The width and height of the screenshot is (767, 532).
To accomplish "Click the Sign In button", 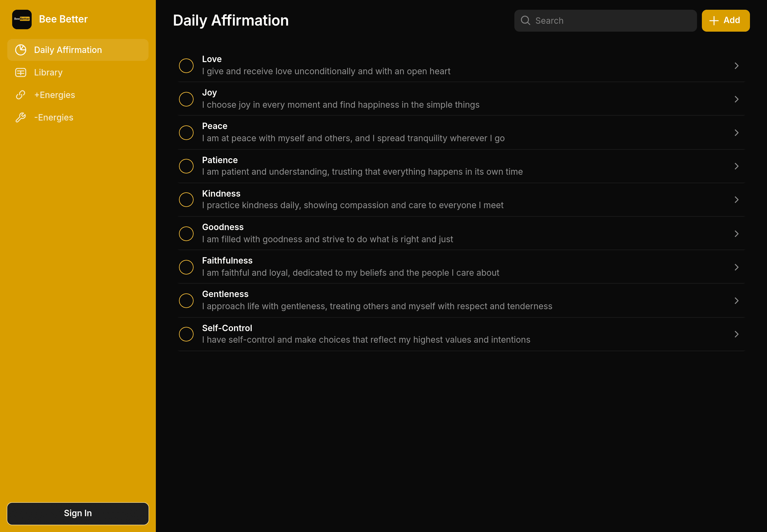I will (x=78, y=513).
